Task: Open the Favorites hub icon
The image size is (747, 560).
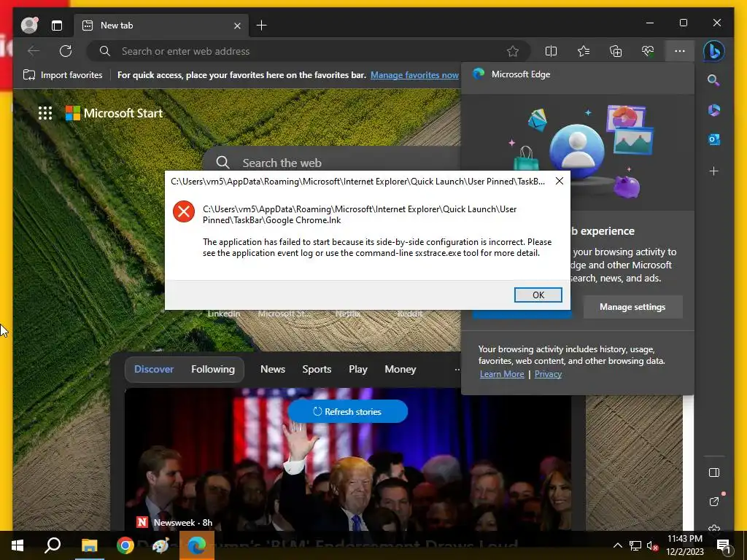Action: click(x=584, y=51)
